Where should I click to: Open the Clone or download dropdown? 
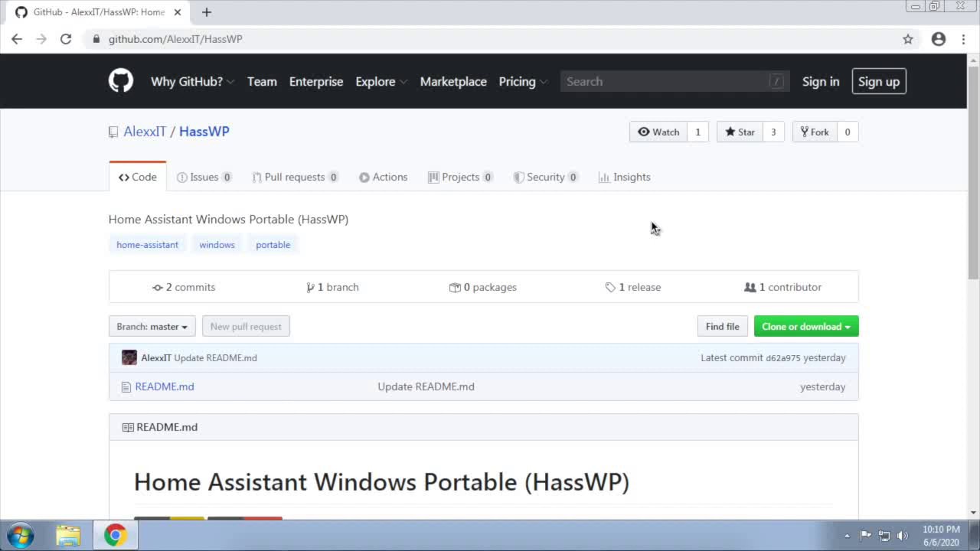(806, 327)
